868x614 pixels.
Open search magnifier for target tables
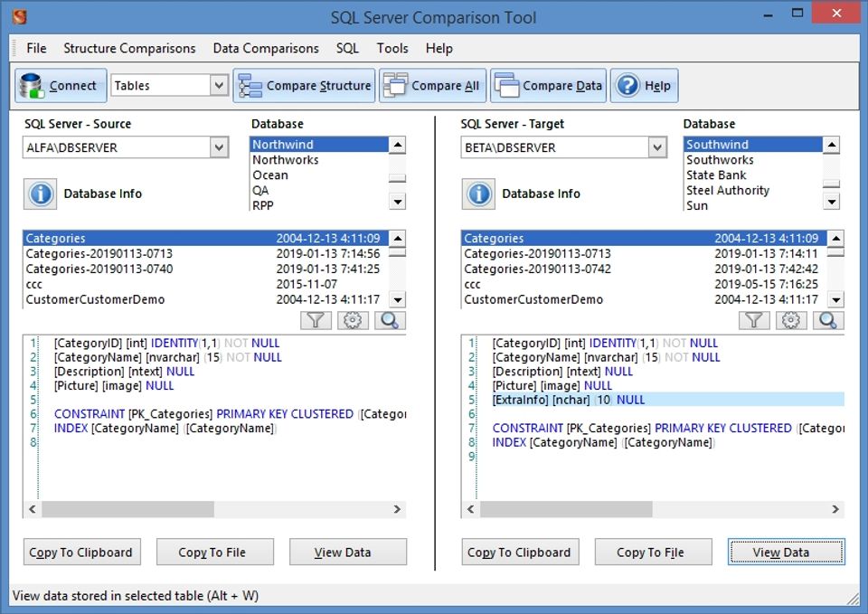828,320
